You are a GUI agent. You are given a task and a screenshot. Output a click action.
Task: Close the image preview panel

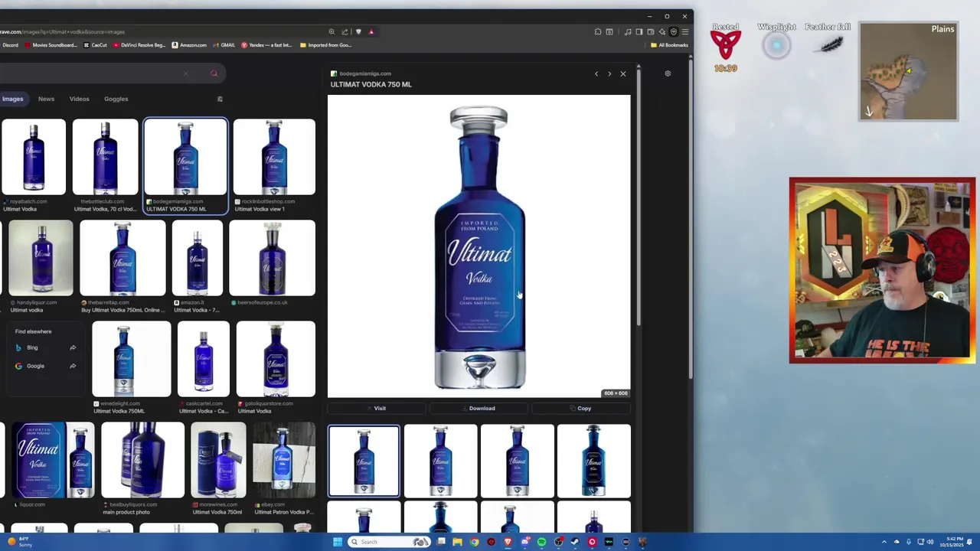pyautogui.click(x=623, y=73)
